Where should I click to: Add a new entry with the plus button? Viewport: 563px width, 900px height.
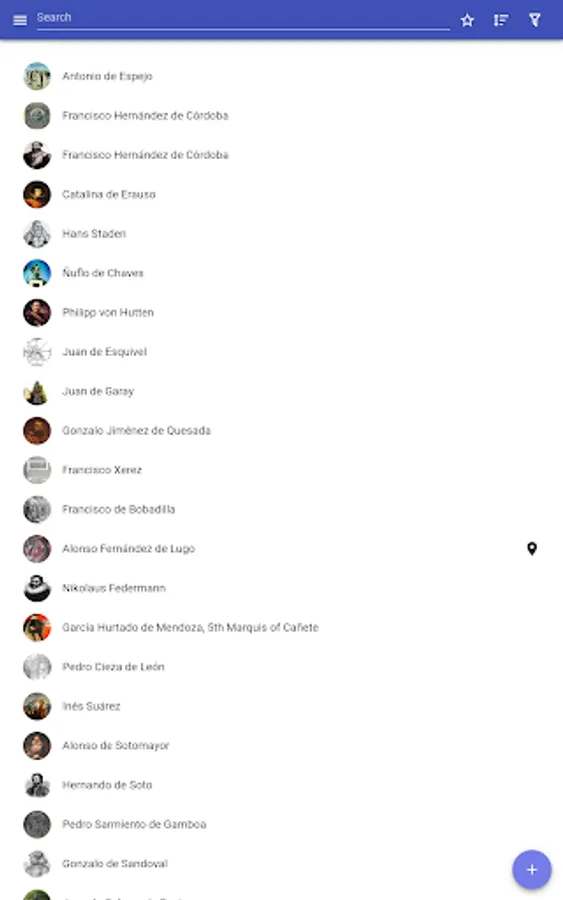click(532, 870)
